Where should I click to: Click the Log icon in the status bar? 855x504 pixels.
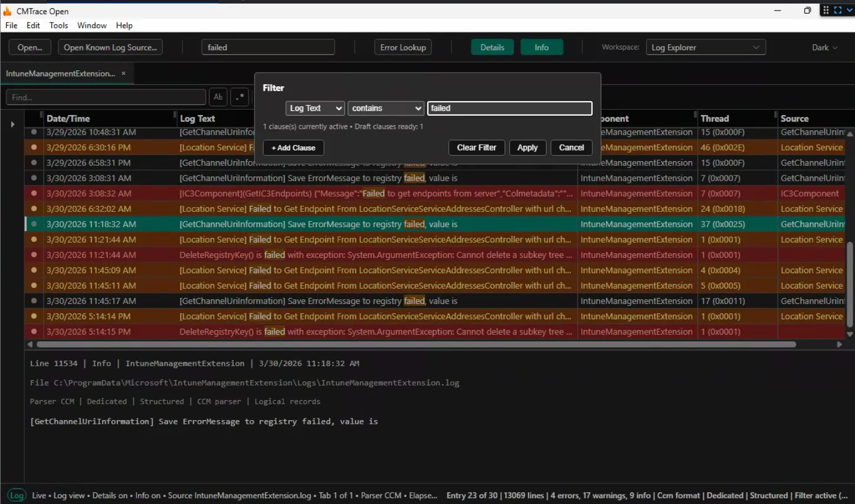(16, 496)
